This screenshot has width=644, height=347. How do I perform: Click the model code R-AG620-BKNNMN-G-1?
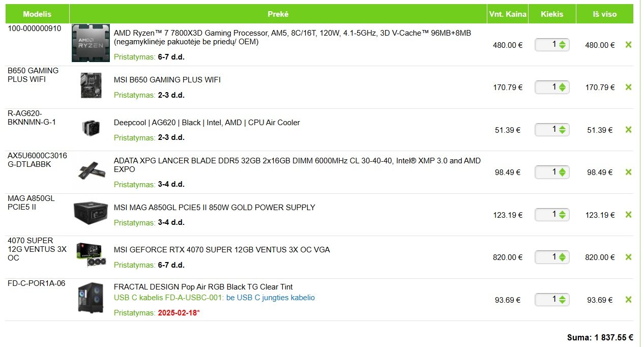coord(32,118)
